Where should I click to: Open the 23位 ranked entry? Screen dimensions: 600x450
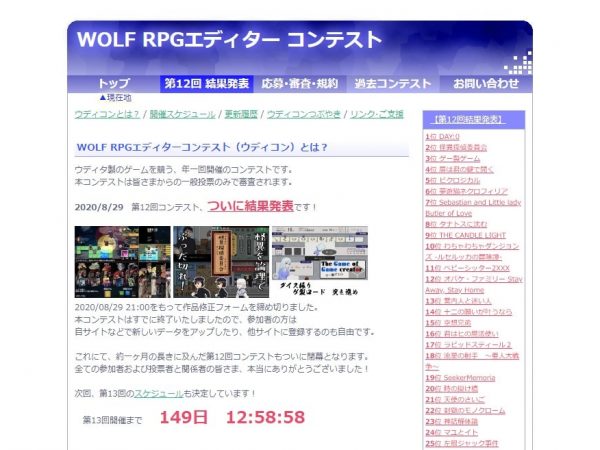452,422
